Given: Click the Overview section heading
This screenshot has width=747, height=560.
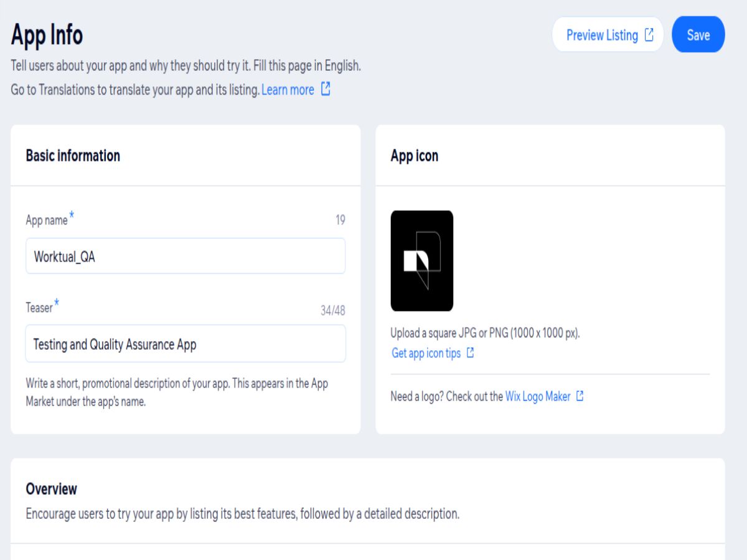Looking at the screenshot, I should tap(52, 489).
